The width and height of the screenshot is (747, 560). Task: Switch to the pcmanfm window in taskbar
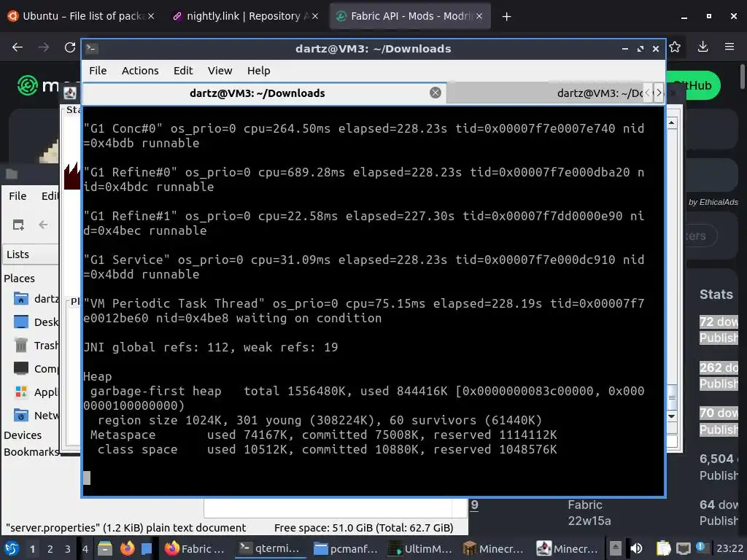coord(346,548)
